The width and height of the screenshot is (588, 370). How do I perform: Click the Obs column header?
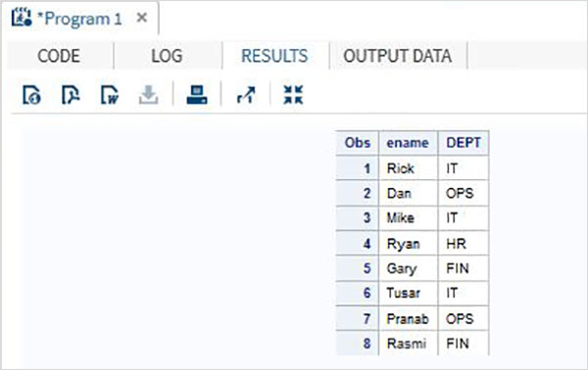point(358,143)
